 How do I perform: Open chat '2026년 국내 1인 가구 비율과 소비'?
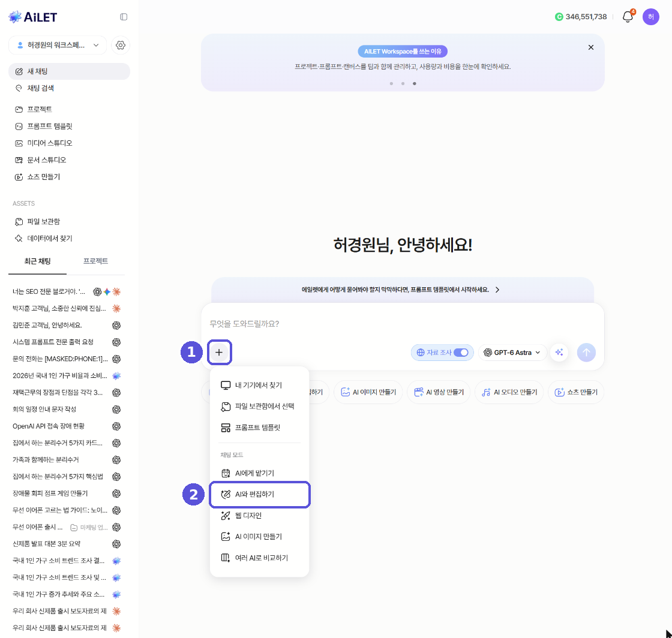coord(67,375)
